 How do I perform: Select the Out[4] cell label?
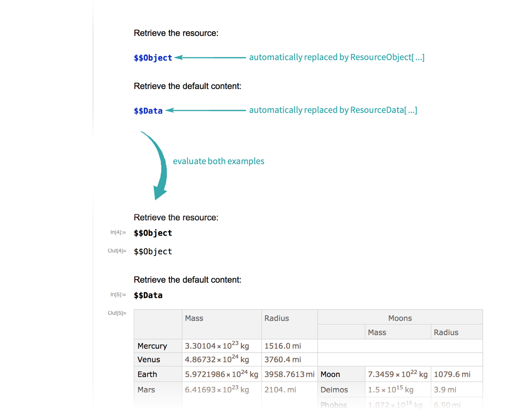click(x=117, y=251)
